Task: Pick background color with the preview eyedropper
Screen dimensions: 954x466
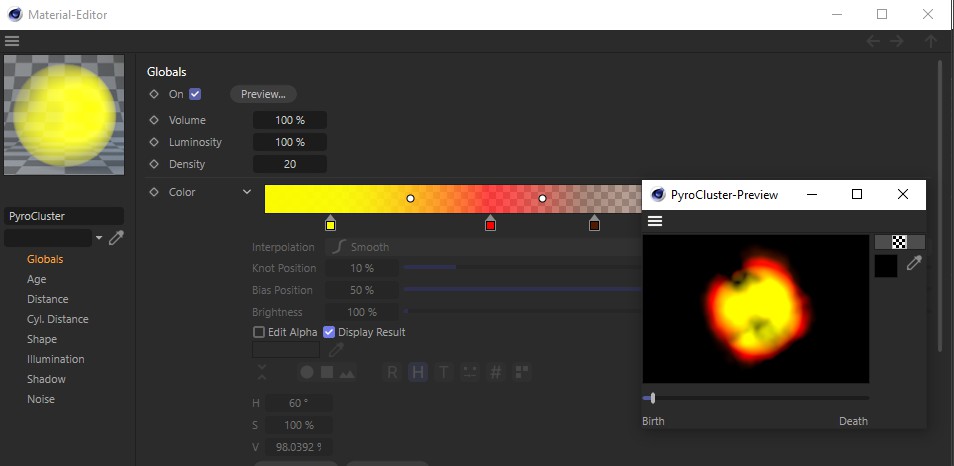Action: tap(914, 263)
